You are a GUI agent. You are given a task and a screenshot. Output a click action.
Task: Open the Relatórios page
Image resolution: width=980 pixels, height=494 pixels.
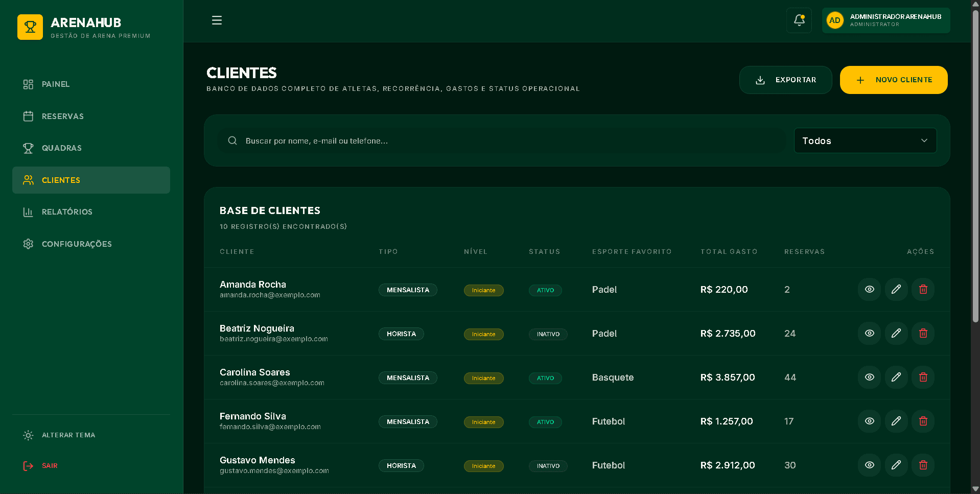91,212
